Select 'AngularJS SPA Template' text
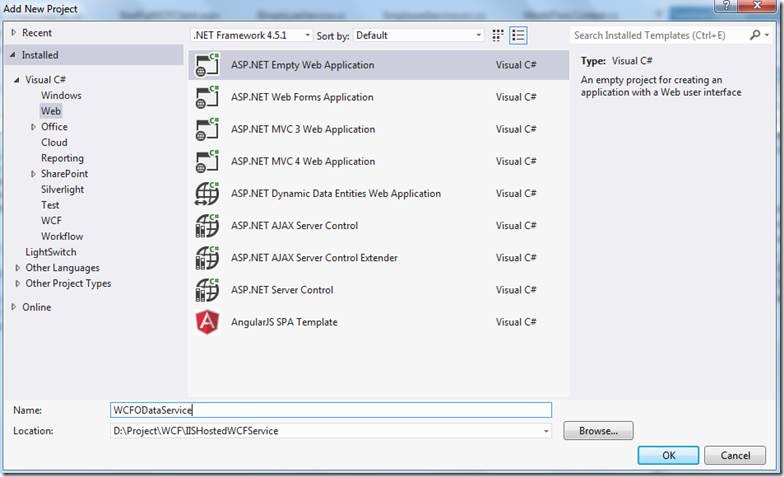 click(x=284, y=322)
